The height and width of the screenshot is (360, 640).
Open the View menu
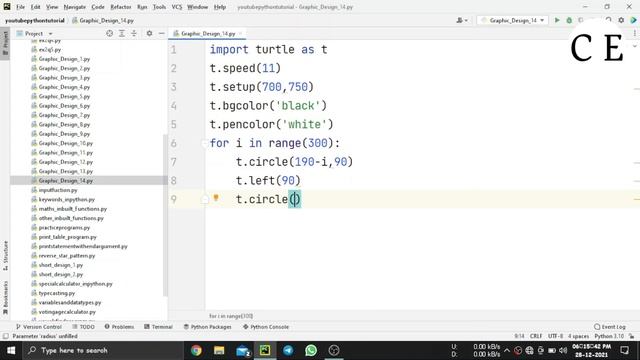[x=52, y=7]
